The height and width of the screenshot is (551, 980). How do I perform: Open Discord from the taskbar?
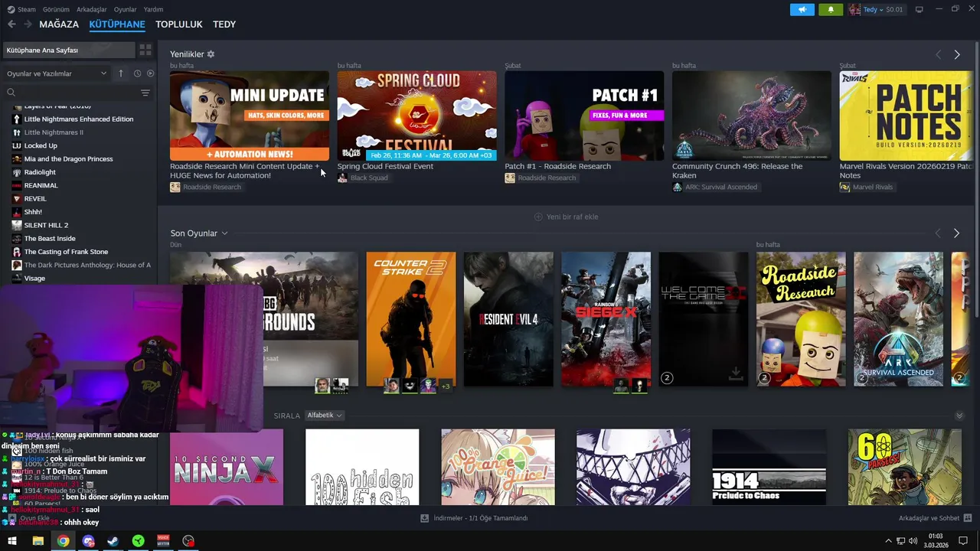click(88, 541)
